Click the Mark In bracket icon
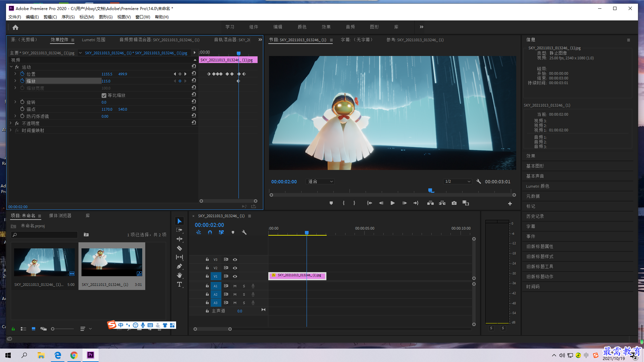Viewport: 644px width, 362px height. click(343, 203)
